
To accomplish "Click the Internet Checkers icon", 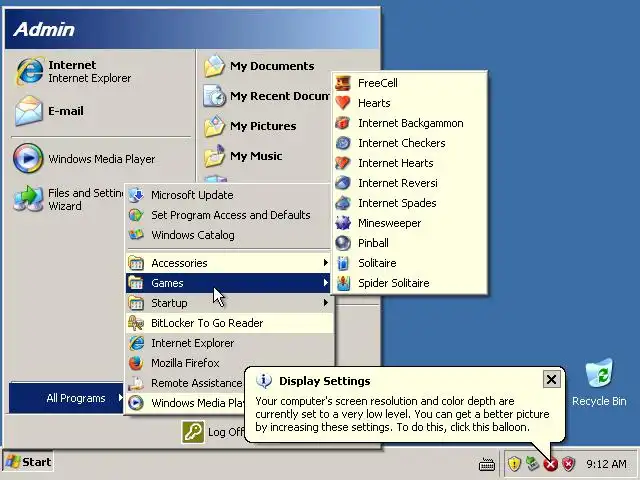I will [343, 143].
